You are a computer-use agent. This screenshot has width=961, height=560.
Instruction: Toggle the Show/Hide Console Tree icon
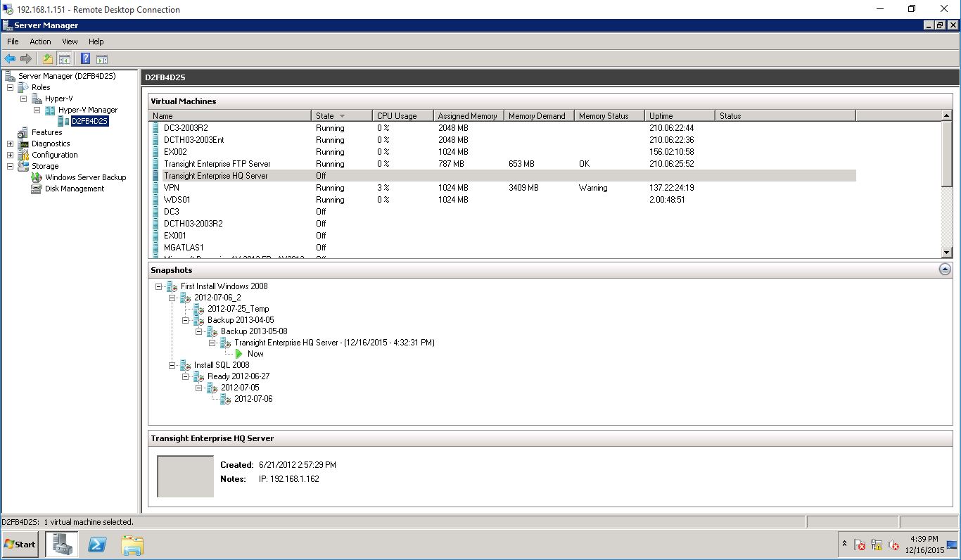tap(64, 59)
